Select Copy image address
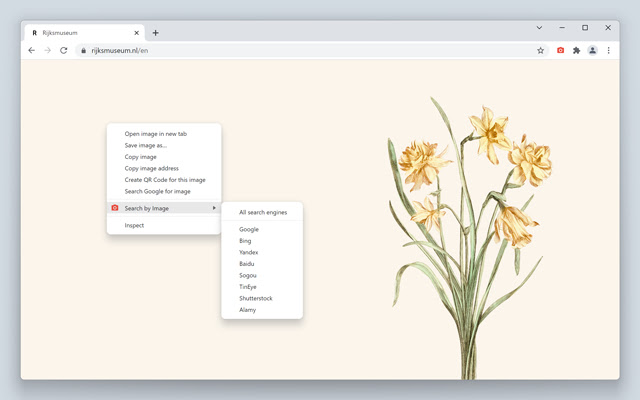Screen dimensions: 640x400 point(152,168)
